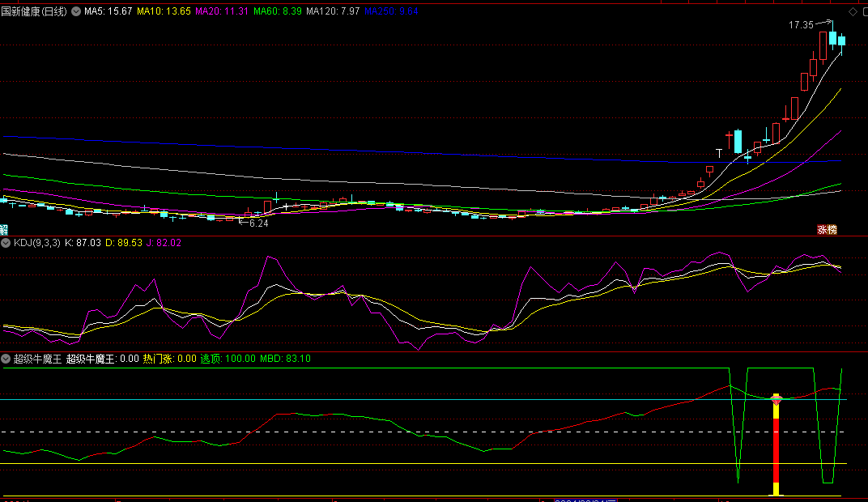The image size is (868, 502).
Task: Expand the 超级牛魔王 indicator dropdown
Action: tap(6, 359)
